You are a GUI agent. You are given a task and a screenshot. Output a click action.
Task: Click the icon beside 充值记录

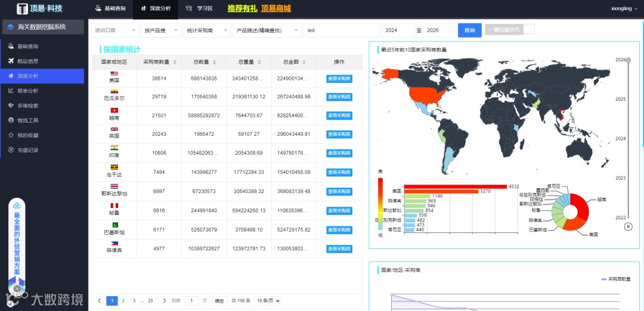tap(11, 150)
